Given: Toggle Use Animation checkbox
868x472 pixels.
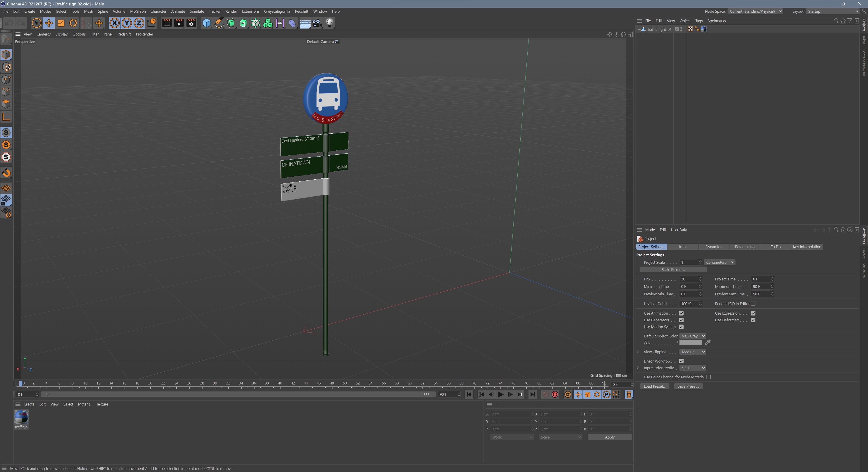Looking at the screenshot, I should tap(681, 313).
